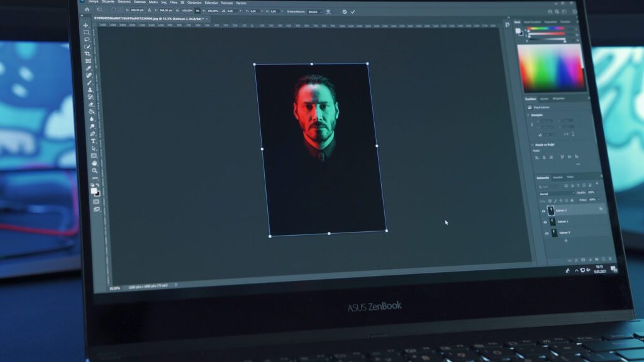Open the interpolation dropdown in options bar
644x362 pixels.
pos(315,12)
